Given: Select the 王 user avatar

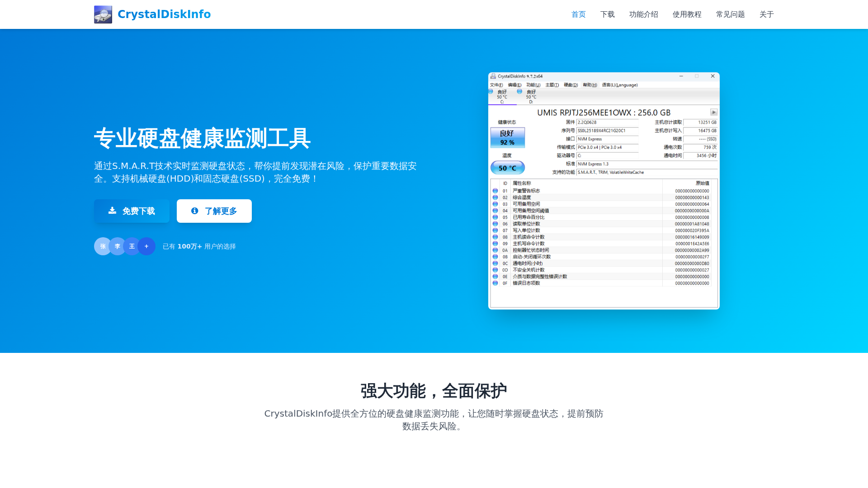Looking at the screenshot, I should (132, 246).
